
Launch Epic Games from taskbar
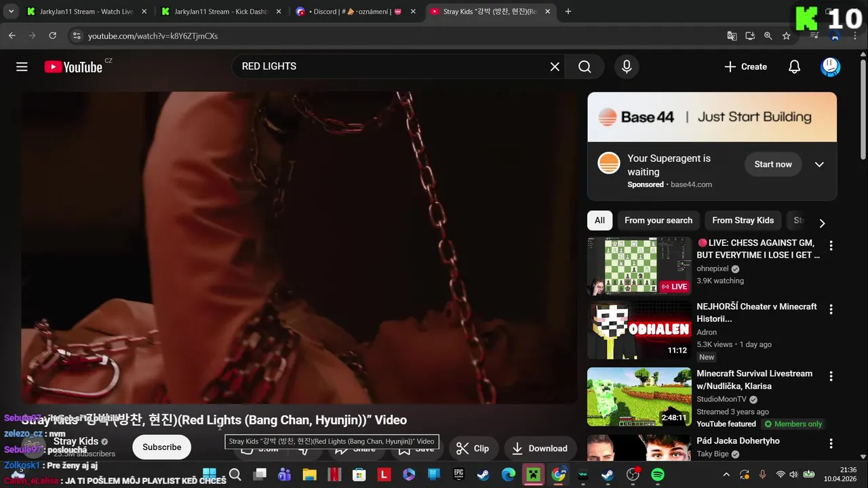point(459,474)
